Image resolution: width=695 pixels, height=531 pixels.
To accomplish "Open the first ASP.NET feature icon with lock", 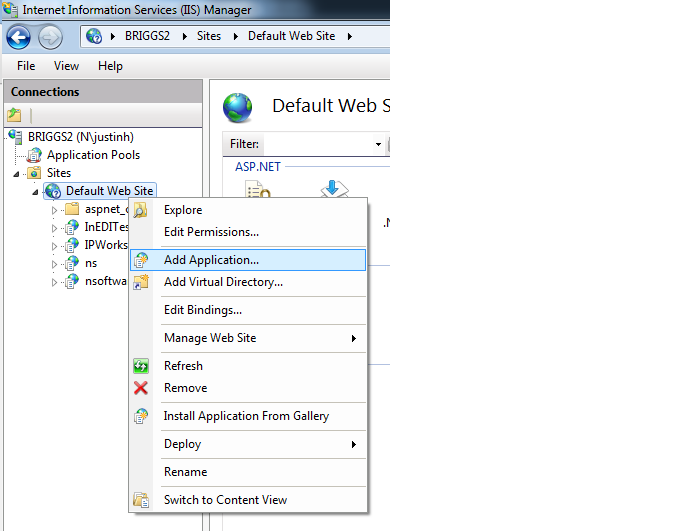I will (x=258, y=189).
